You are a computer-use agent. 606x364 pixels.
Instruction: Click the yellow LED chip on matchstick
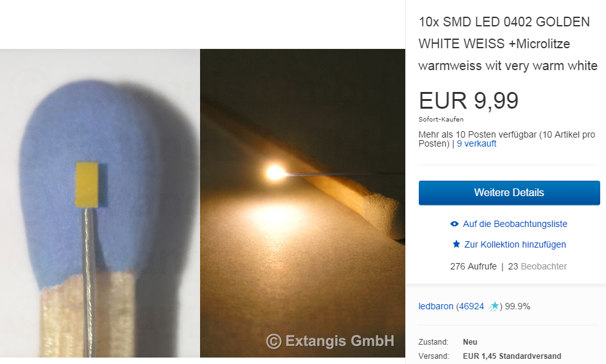click(x=87, y=185)
